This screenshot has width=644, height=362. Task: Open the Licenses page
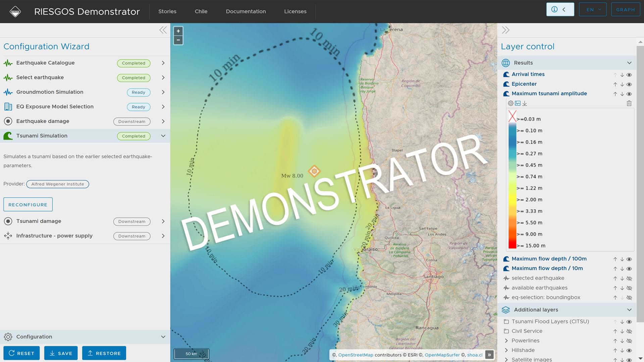point(295,11)
